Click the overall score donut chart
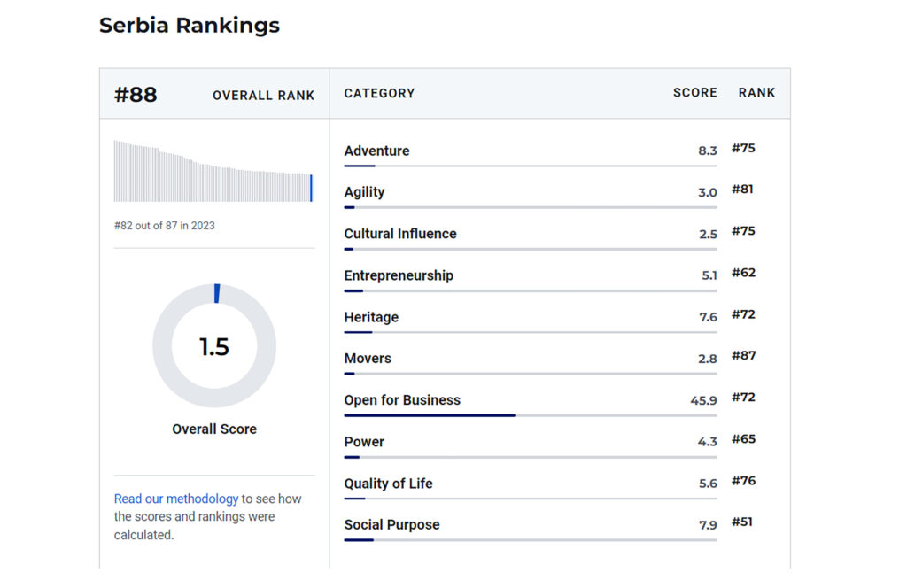Image resolution: width=907 pixels, height=588 pixels. tap(214, 345)
